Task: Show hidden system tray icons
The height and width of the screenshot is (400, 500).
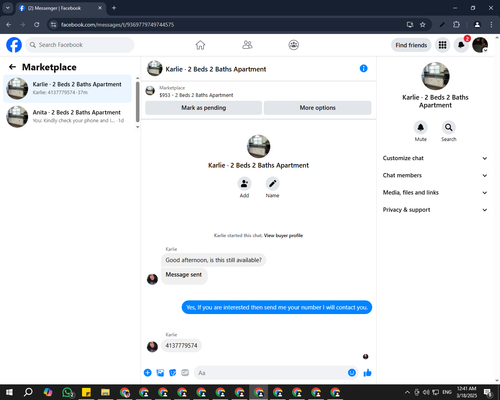Action: click(407, 392)
